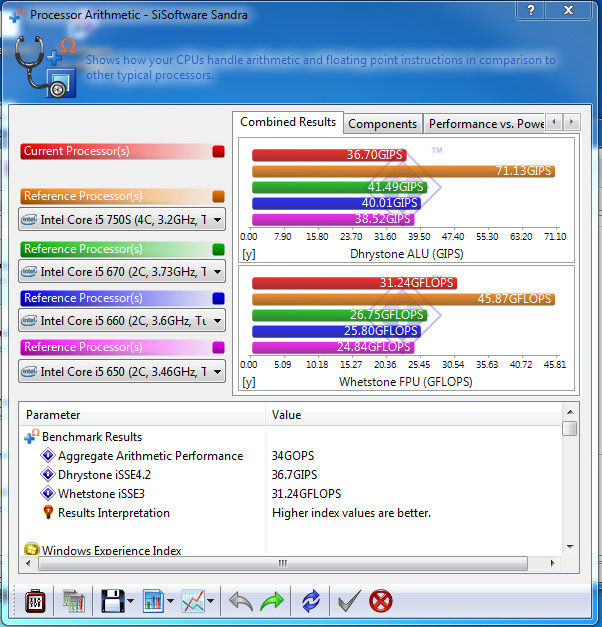The height and width of the screenshot is (627, 602).
Task: Click the Value column header
Action: 414,415
